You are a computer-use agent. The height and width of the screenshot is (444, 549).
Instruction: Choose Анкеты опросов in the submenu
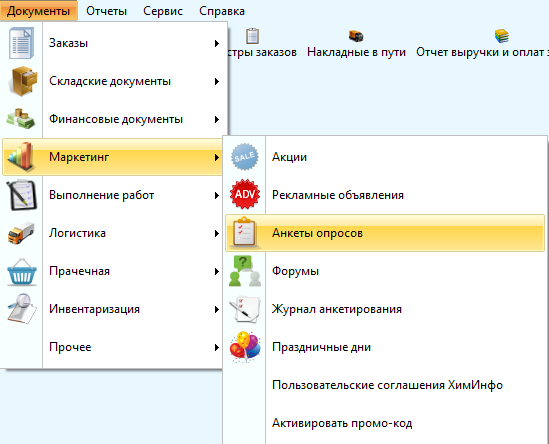tap(385, 233)
